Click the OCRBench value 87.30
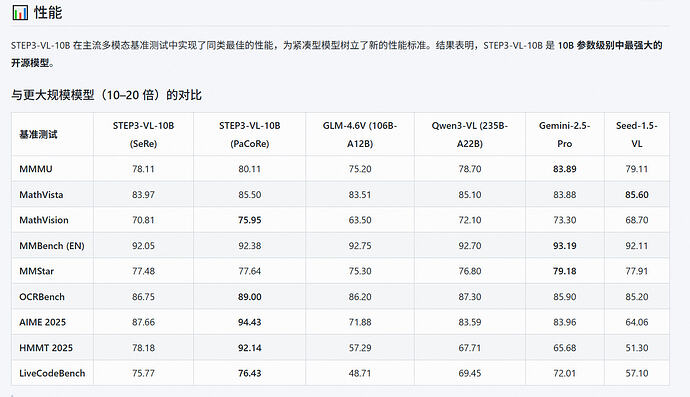 [x=470, y=297]
